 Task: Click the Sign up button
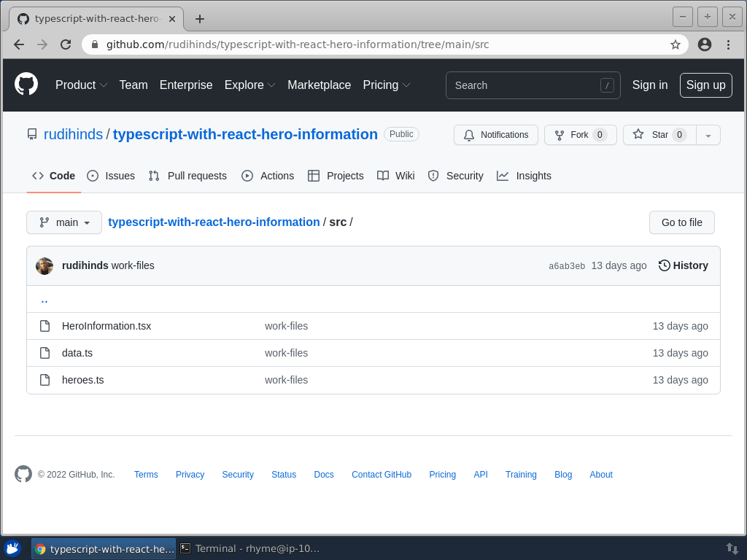click(705, 85)
